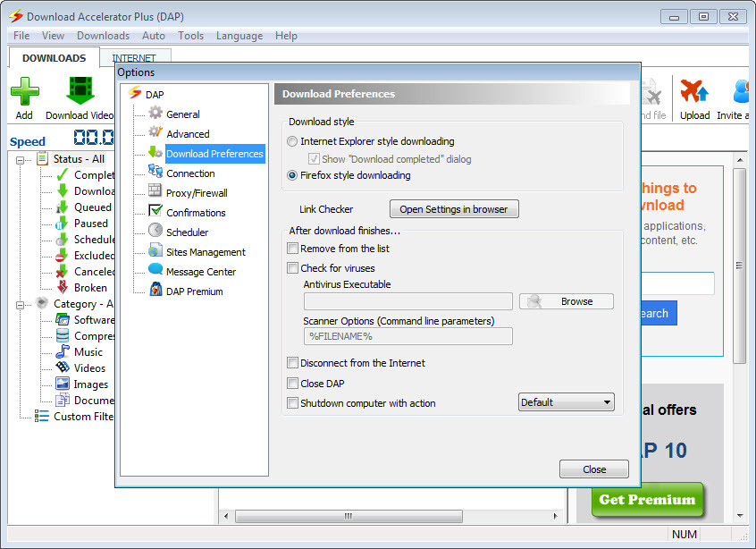
Task: Click the Scheduler clock icon
Action: [x=155, y=230]
